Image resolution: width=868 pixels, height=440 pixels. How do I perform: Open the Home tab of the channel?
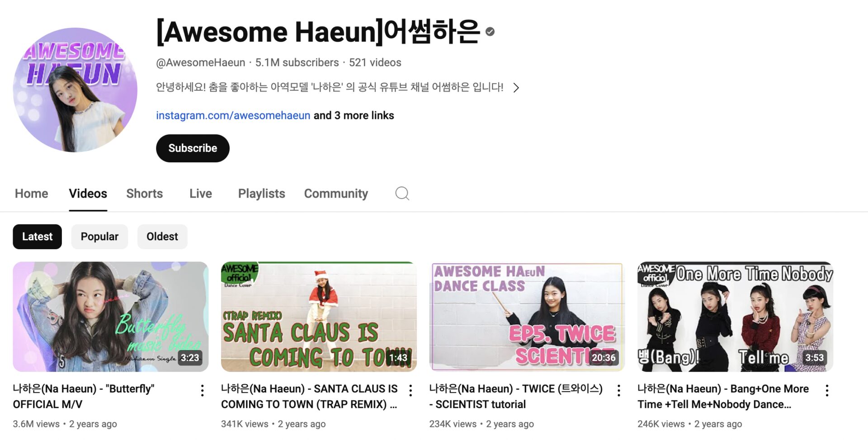(31, 194)
